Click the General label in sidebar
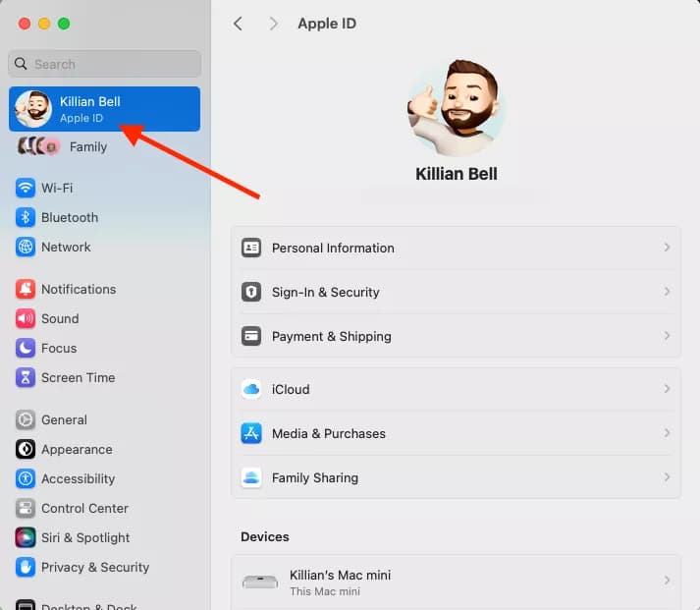The height and width of the screenshot is (610, 700). [64, 419]
